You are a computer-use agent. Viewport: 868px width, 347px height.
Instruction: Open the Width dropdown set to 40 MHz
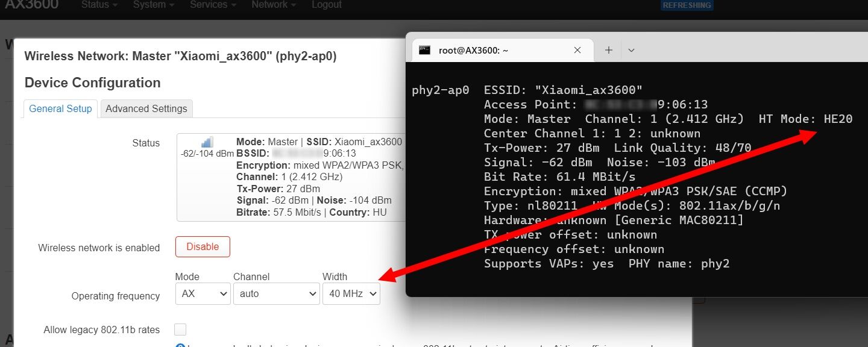point(351,294)
